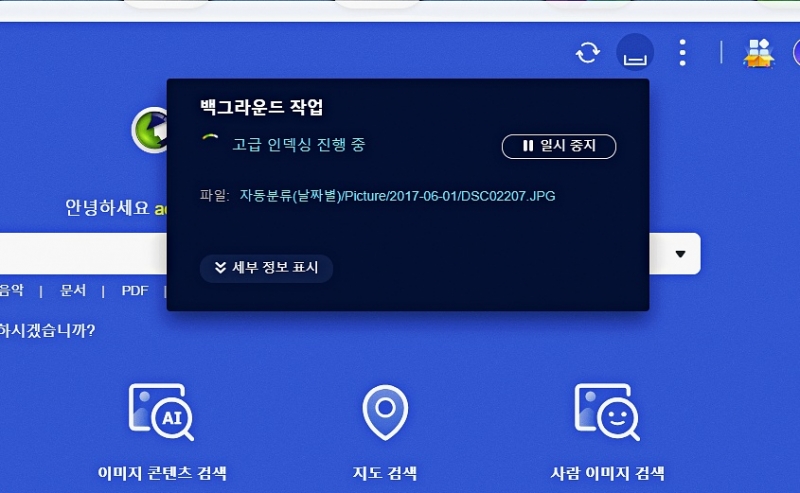Click the map search pin icon
The height and width of the screenshot is (493, 800).
tap(384, 411)
